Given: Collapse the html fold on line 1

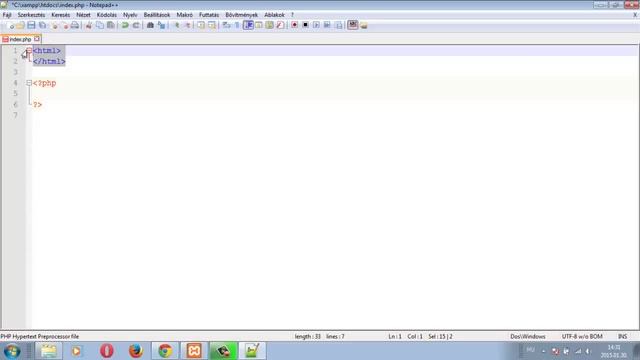Looking at the screenshot, I should click(29, 51).
